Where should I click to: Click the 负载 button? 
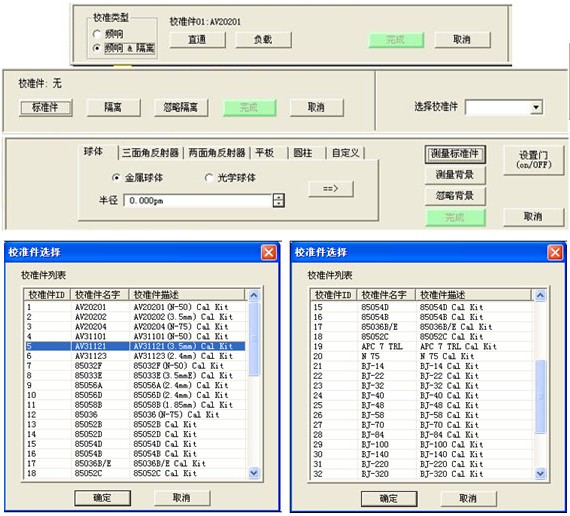[263, 39]
